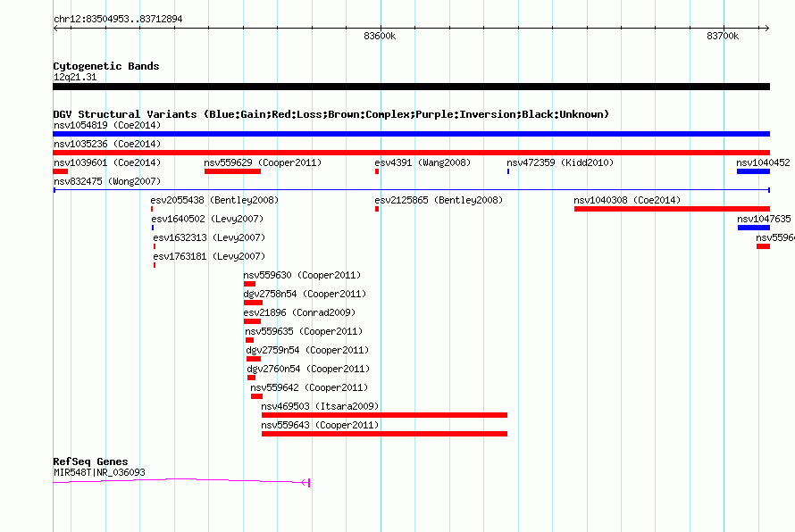Screen dimensions: 795x532
Task: Click the nsv559629 (Cooper2011) red bar
Action: pyautogui.click(x=233, y=171)
